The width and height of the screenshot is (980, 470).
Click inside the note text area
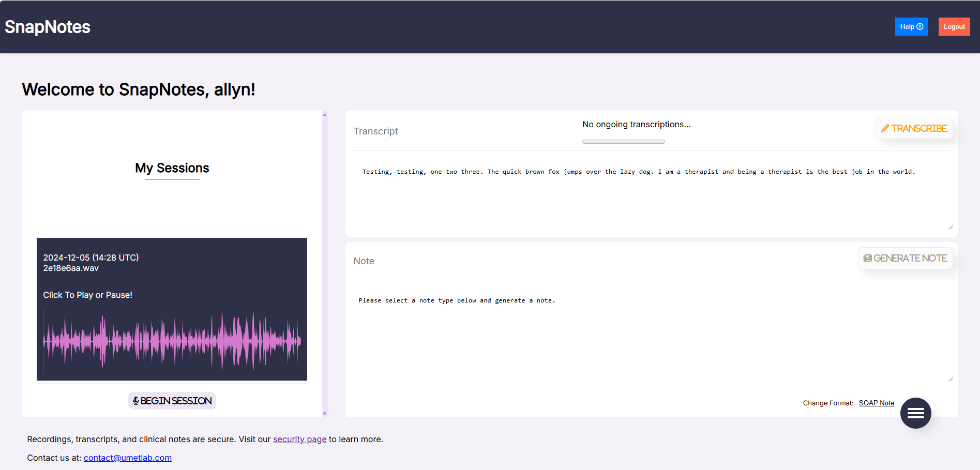click(652, 333)
